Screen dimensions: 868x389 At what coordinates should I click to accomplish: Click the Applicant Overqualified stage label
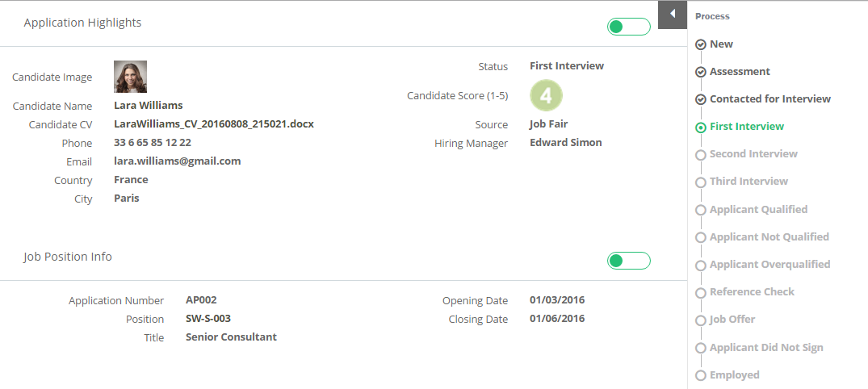click(x=770, y=265)
